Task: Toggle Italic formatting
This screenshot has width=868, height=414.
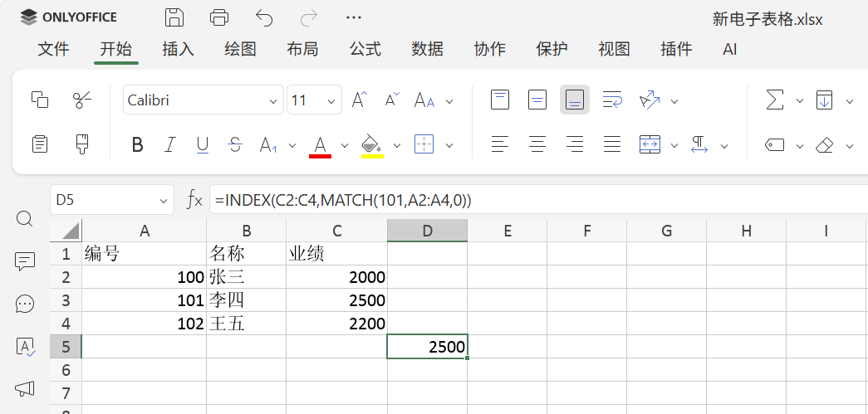Action: click(x=170, y=145)
